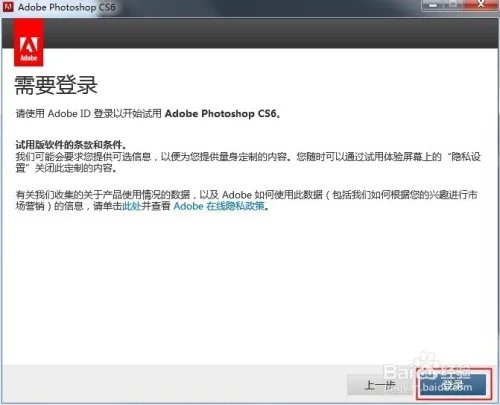
Task: Click the title bar text Adobe Photoshop CS6
Action: click(67, 7)
